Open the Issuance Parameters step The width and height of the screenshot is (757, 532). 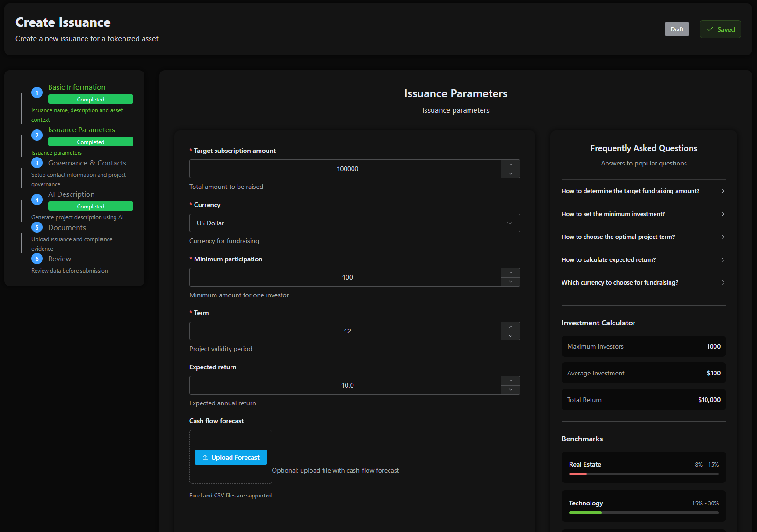pos(81,130)
